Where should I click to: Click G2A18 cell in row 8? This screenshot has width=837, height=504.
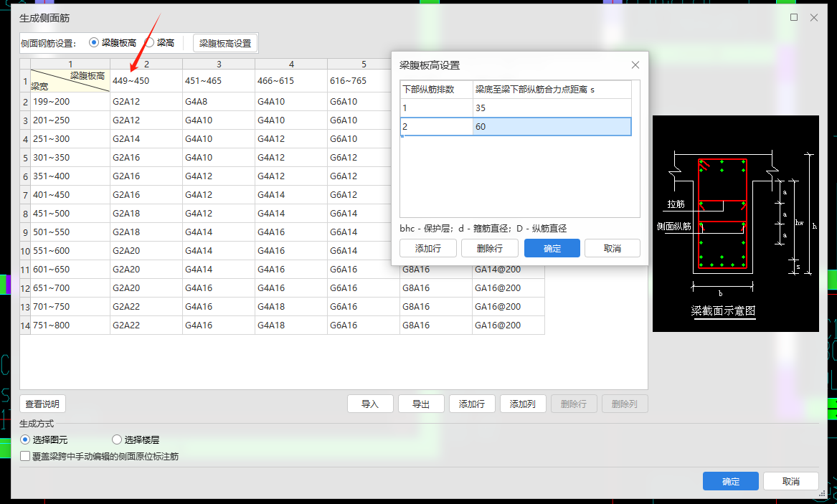(146, 214)
